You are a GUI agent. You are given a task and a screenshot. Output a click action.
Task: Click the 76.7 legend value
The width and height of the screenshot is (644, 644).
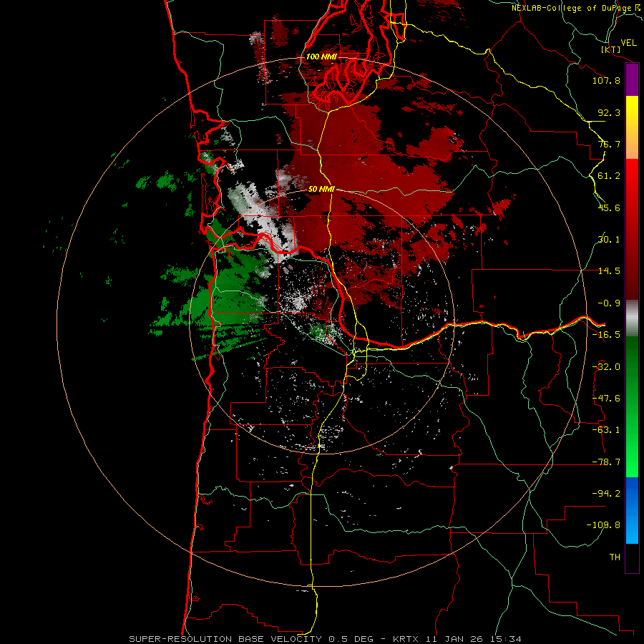tap(609, 144)
